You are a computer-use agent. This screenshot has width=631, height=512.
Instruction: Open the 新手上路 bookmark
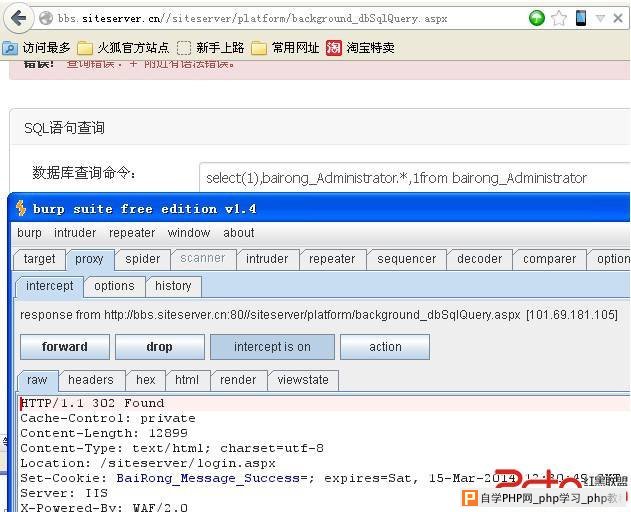click(x=210, y=48)
